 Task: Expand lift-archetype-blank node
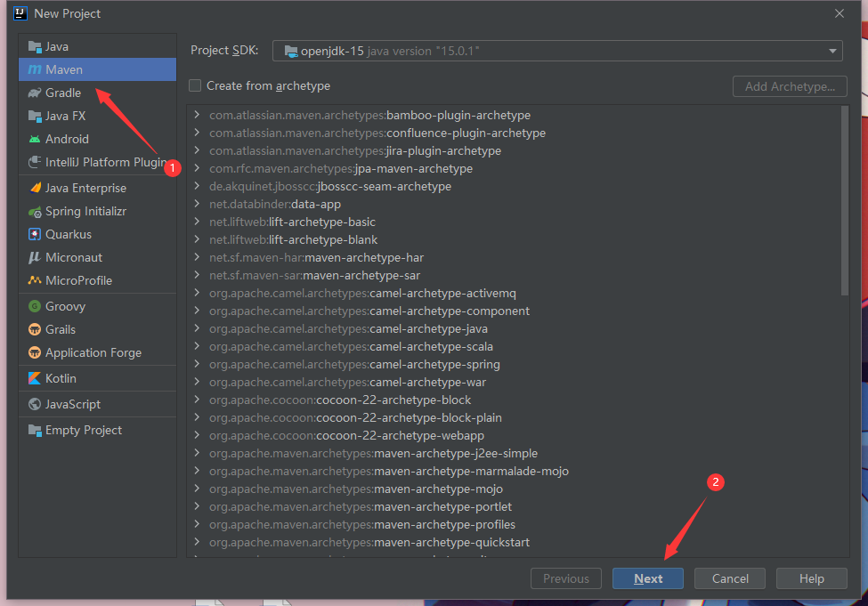[197, 239]
